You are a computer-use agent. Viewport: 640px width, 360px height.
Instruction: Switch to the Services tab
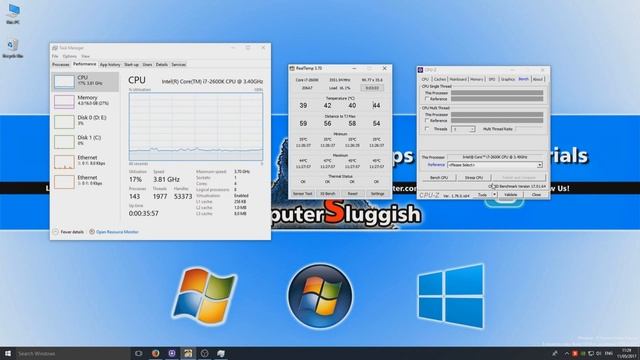coord(178,64)
